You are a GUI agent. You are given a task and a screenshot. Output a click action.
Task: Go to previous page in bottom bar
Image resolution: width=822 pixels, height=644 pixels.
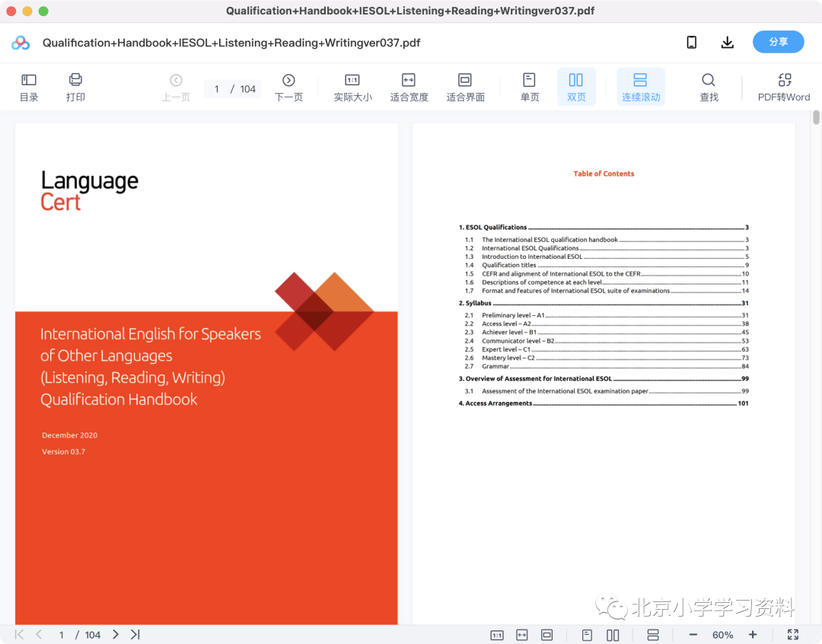39,635
